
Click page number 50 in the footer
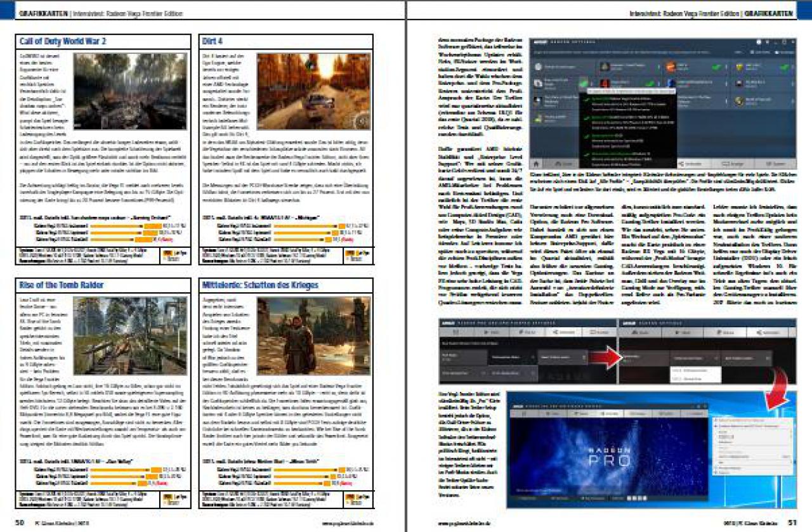tap(19, 523)
